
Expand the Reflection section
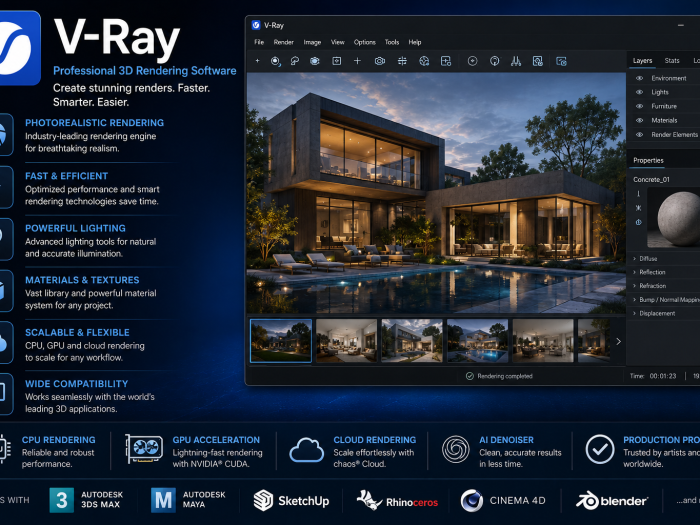[x=665, y=272]
